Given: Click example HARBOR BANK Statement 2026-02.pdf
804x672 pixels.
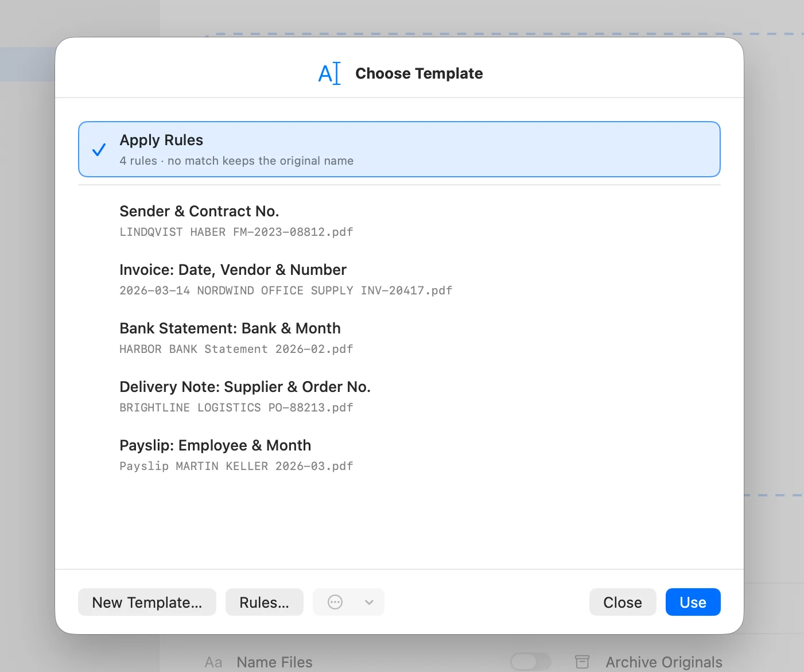Looking at the screenshot, I should click(x=236, y=349).
